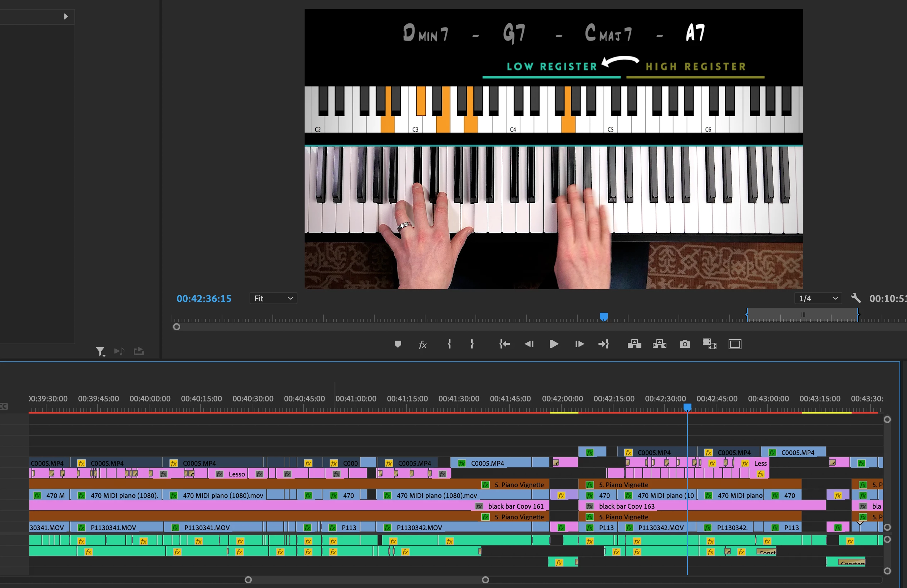This screenshot has height=588, width=907.
Task: Click the Extract button
Action: (659, 344)
